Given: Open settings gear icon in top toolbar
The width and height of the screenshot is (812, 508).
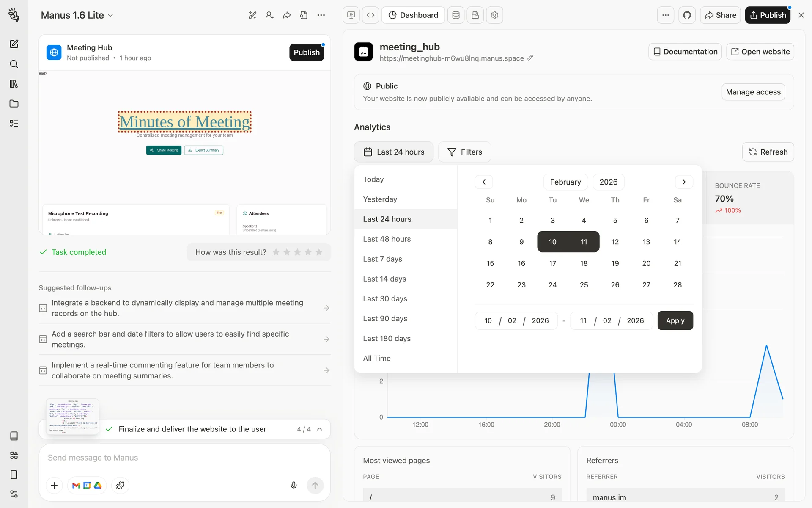Looking at the screenshot, I should coord(494,15).
